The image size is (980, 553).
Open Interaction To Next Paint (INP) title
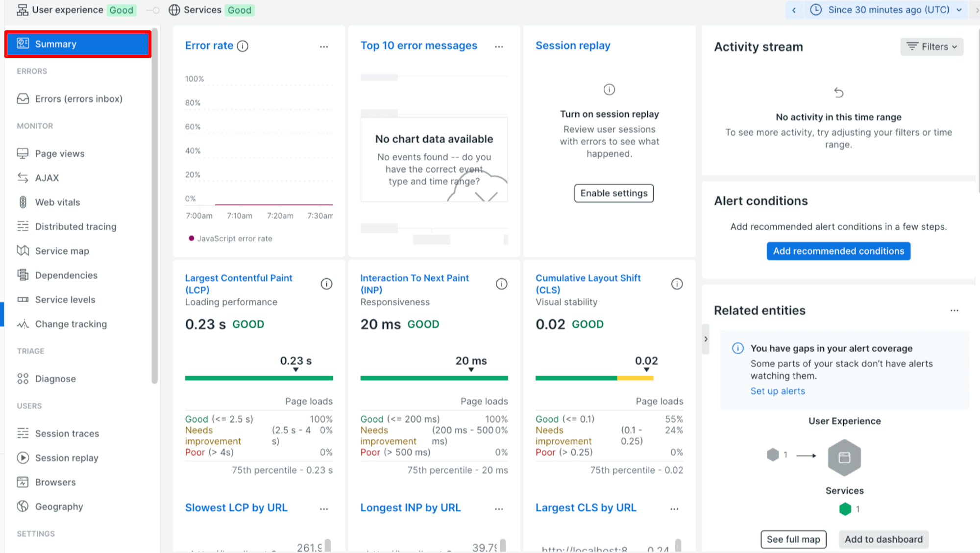[x=415, y=284]
